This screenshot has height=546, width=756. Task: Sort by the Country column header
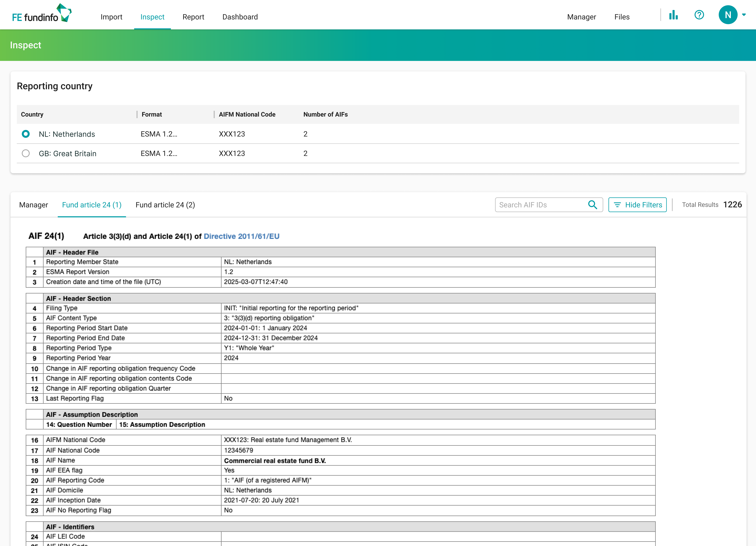point(32,114)
